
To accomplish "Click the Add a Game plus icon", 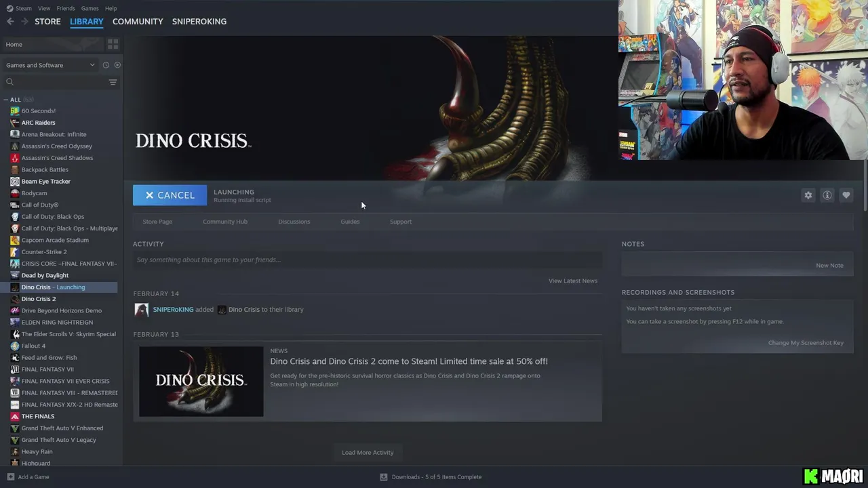I will [10, 477].
